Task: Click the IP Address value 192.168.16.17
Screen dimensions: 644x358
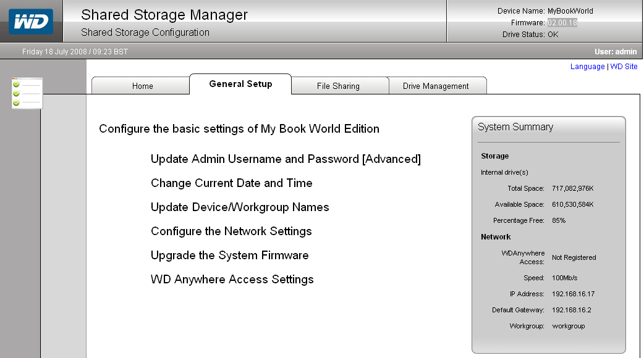Action: pyautogui.click(x=574, y=294)
